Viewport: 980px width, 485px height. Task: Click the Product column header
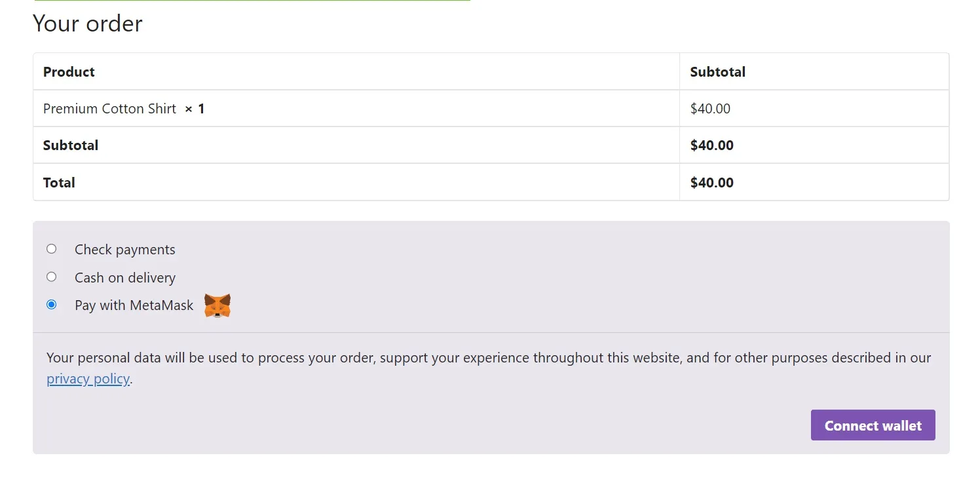click(x=68, y=71)
